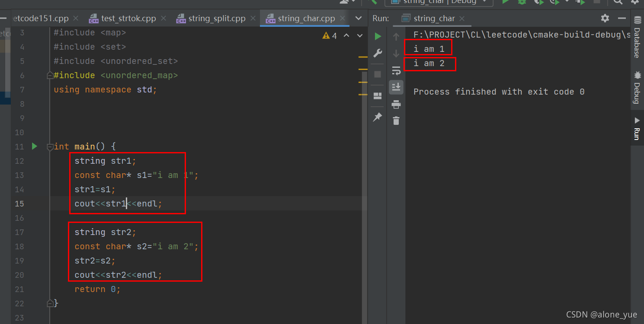Jump up the stack trace arrow
Image resolution: width=644 pixels, height=324 pixels.
(x=396, y=37)
